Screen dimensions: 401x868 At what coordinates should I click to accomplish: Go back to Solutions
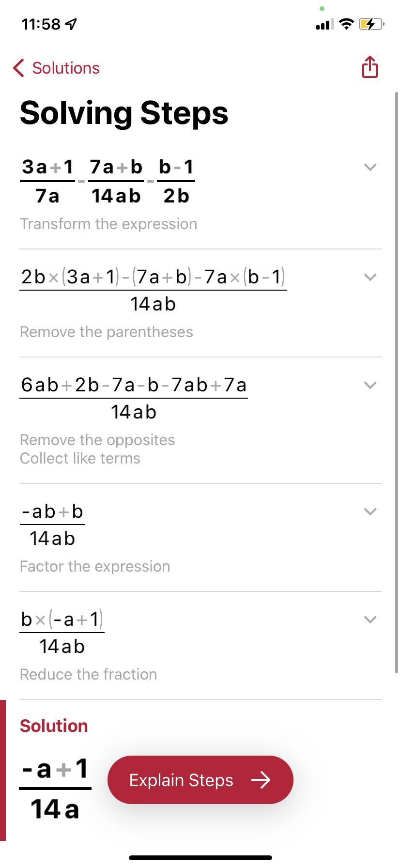65,68
